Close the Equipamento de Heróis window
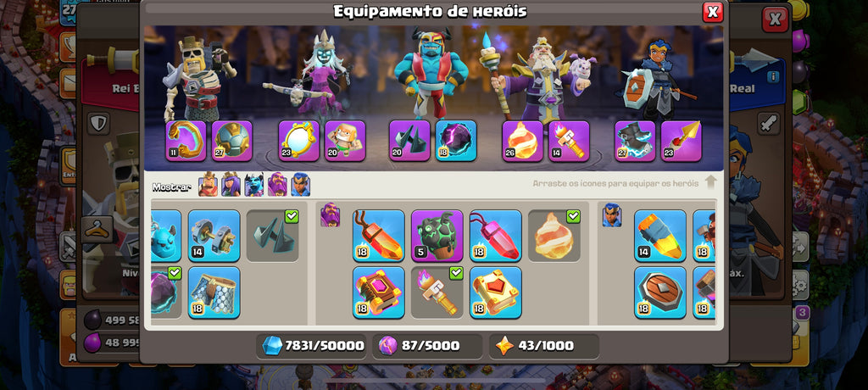This screenshot has width=868, height=390. click(713, 12)
